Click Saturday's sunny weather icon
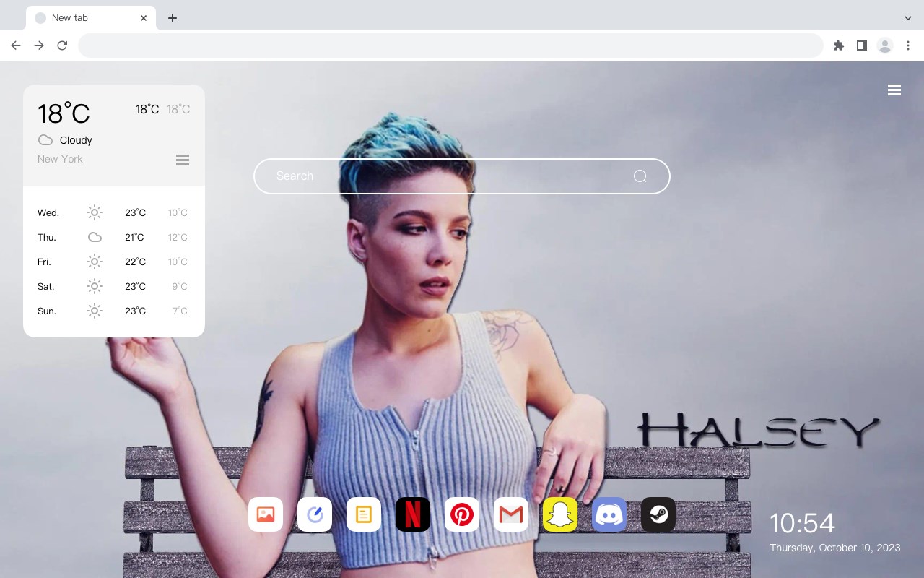 point(95,286)
